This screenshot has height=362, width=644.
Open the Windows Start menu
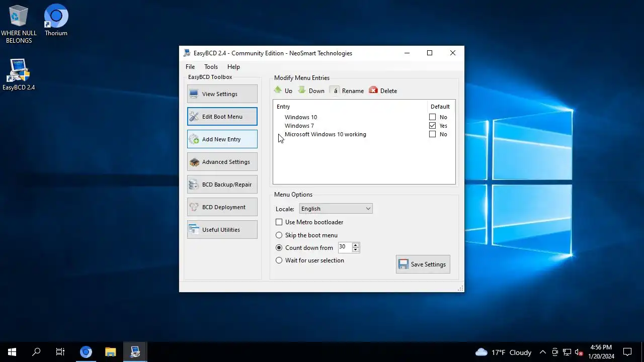tap(12, 352)
